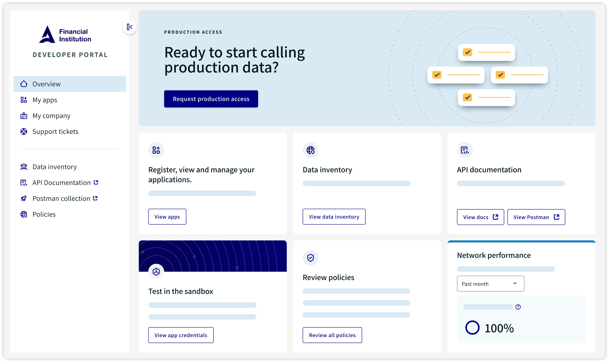Open API Documentation sidebar link

[x=70, y=182]
